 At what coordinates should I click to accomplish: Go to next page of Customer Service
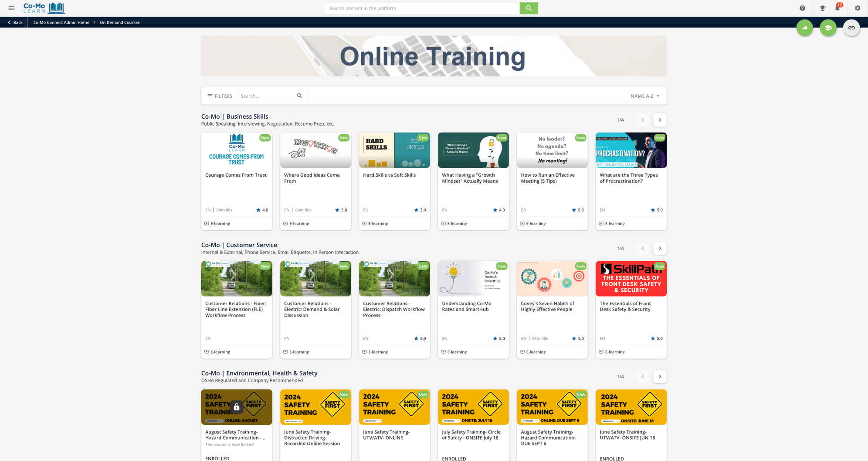(x=659, y=249)
